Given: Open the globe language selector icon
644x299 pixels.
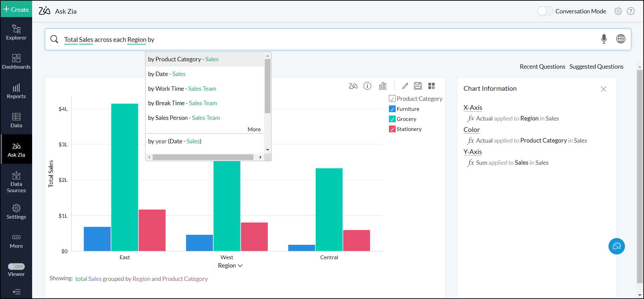Looking at the screenshot, I should click(x=621, y=39).
